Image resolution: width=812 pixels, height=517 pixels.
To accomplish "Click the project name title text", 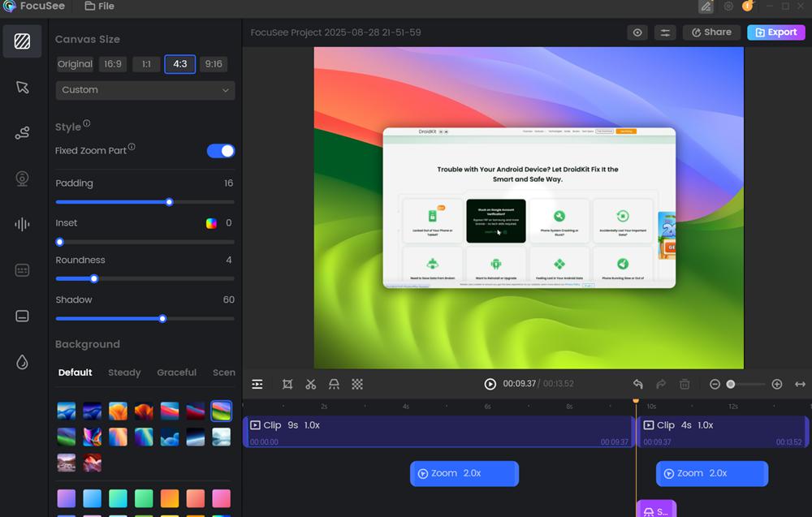I will [335, 32].
